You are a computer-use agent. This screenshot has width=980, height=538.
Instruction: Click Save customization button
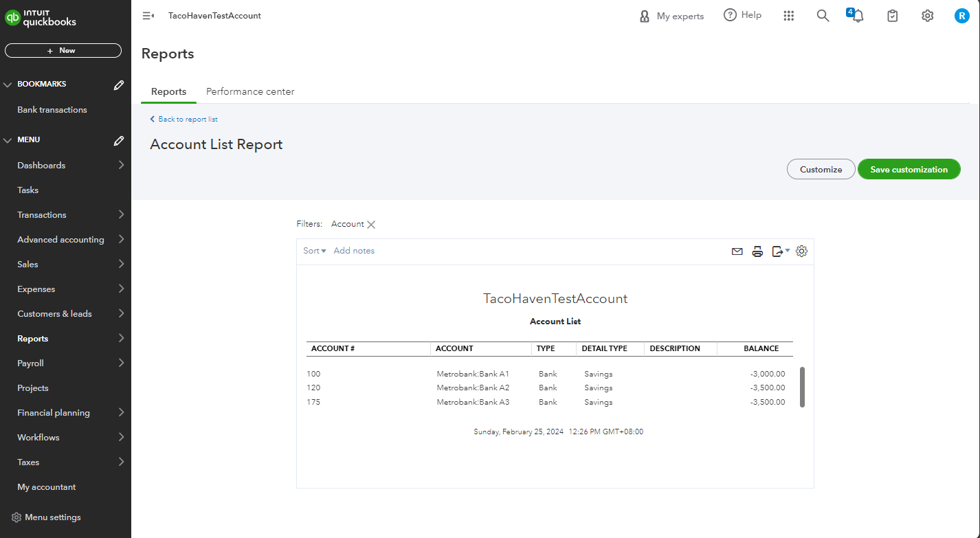click(909, 170)
